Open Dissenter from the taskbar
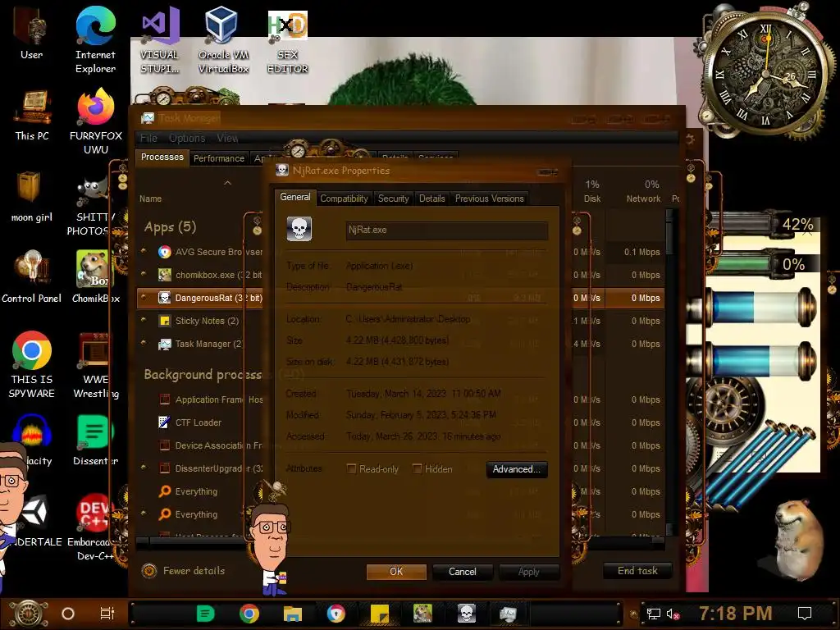 pos(206,614)
